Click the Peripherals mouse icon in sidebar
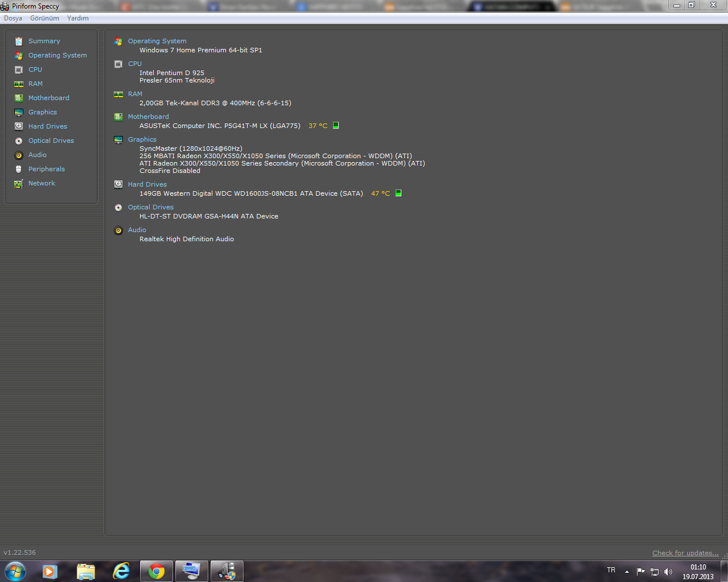 click(x=19, y=169)
